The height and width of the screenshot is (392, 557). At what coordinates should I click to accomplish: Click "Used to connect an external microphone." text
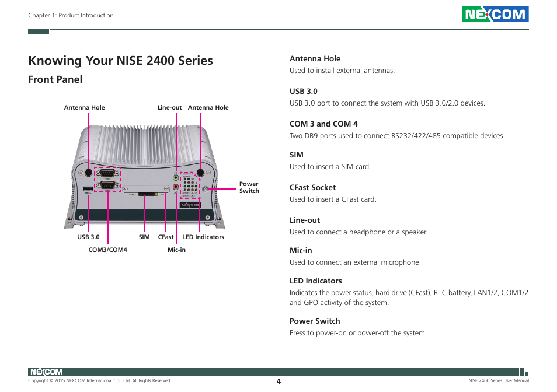[x=355, y=262]
